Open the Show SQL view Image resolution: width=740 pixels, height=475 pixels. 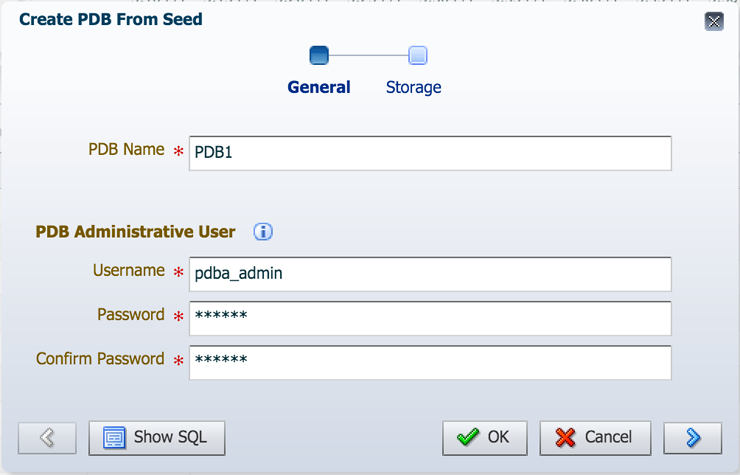pos(156,437)
